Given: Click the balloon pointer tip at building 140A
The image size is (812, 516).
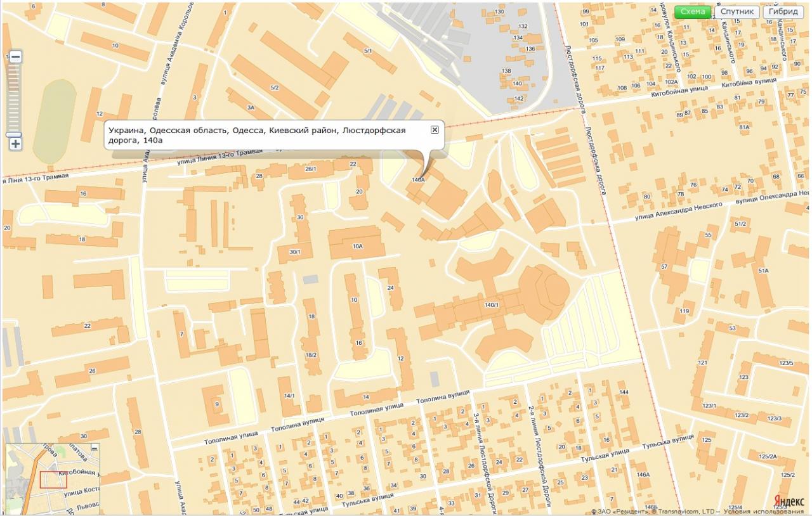Looking at the screenshot, I should (421, 177).
